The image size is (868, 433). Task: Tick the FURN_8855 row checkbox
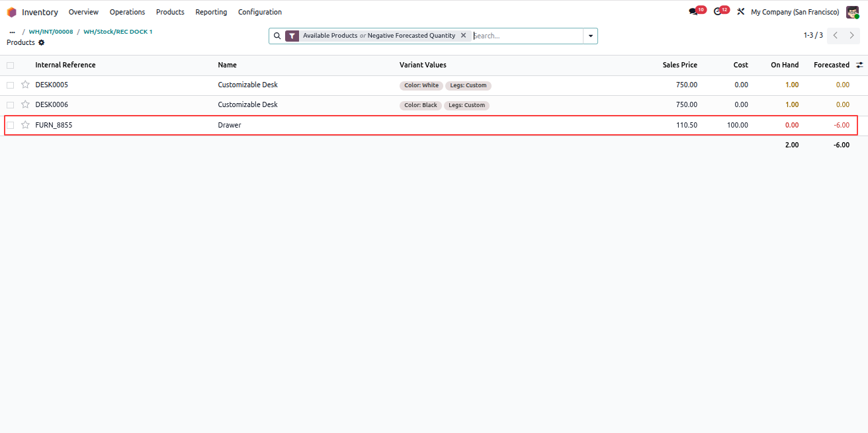10,126
